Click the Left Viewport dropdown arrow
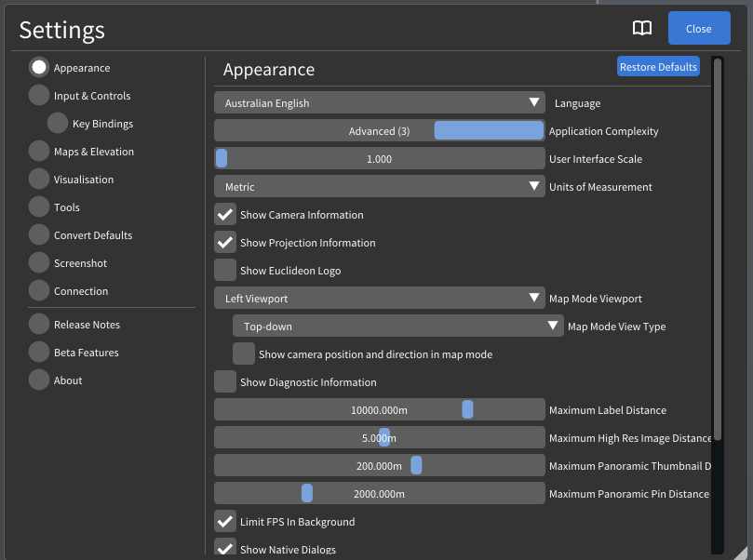Viewport: 753px width, 560px height. [533, 298]
